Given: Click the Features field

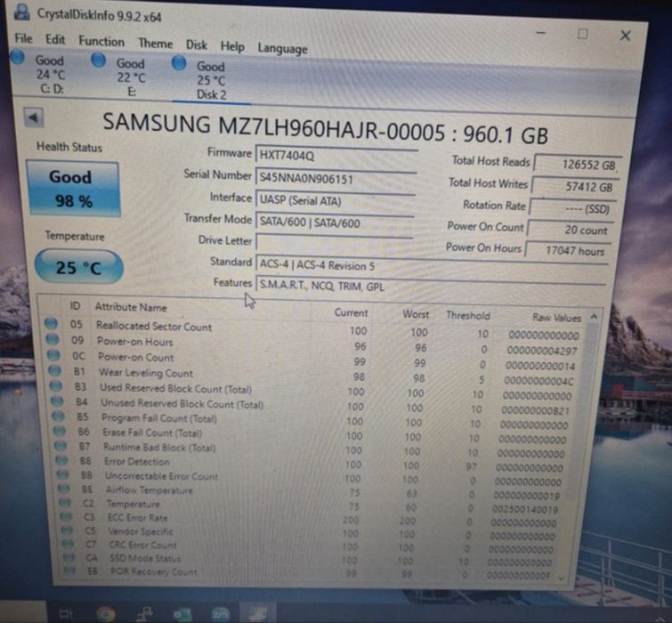Looking at the screenshot, I should (x=431, y=287).
